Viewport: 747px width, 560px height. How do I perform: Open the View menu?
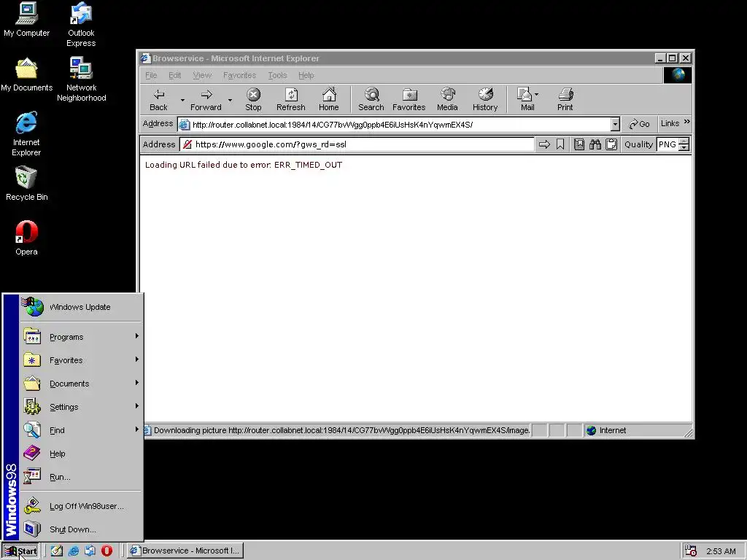[202, 75]
